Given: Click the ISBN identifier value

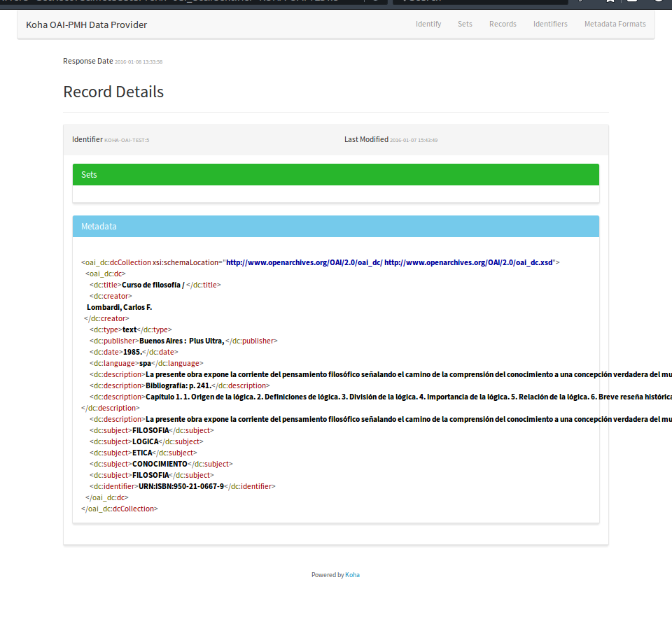Looking at the screenshot, I should coord(181,486).
